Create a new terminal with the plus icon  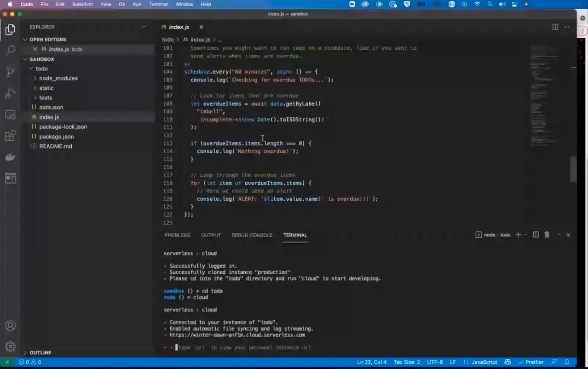tap(518, 235)
